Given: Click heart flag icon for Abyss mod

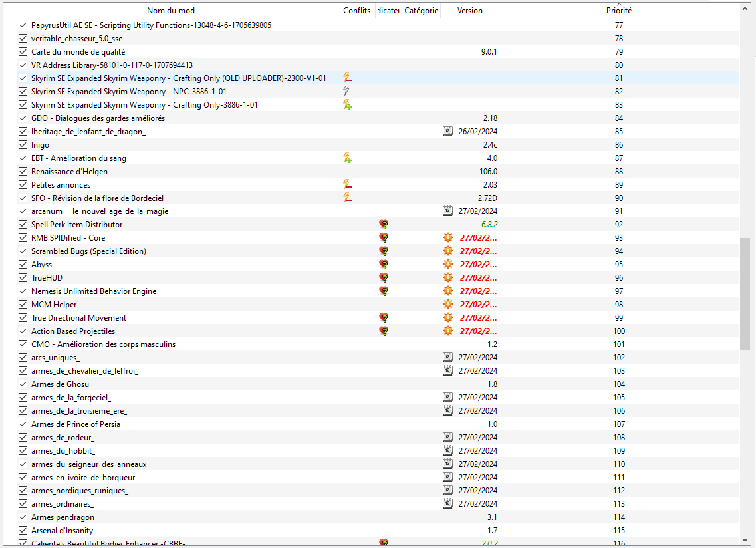Looking at the screenshot, I should click(x=384, y=264).
